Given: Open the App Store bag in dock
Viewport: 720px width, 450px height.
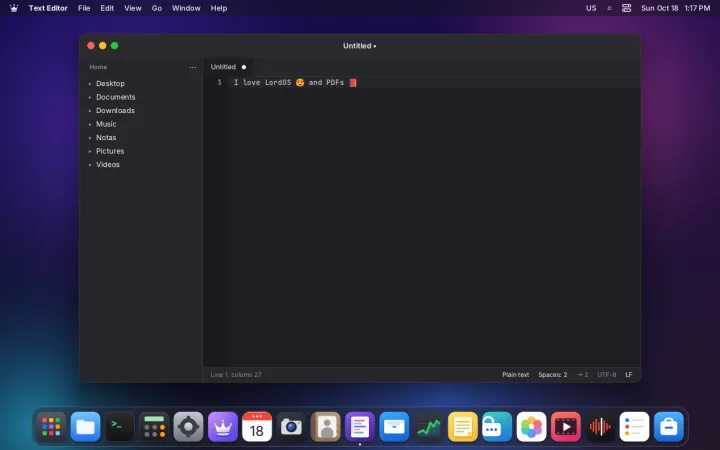Looking at the screenshot, I should click(x=669, y=427).
